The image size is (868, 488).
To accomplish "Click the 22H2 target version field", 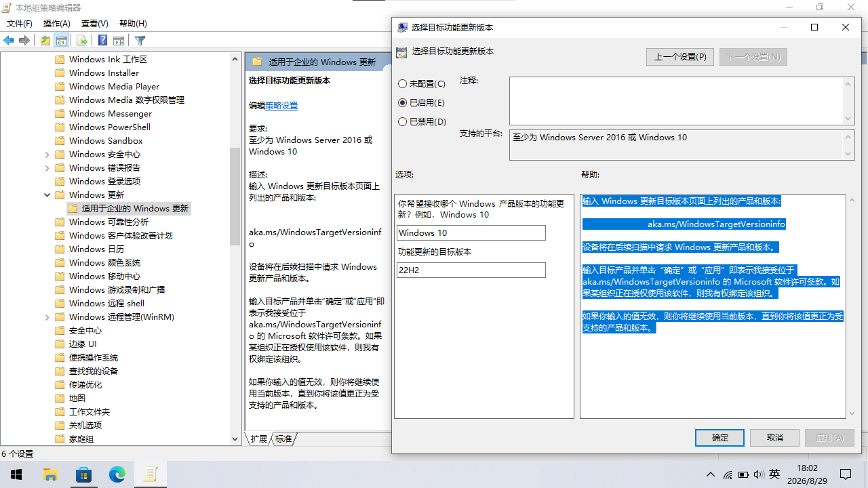I will [x=471, y=270].
